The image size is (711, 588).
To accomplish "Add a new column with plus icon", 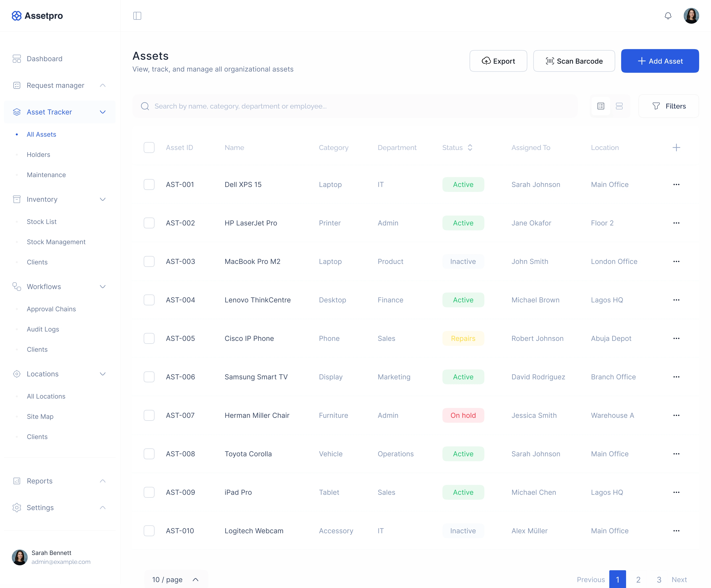I will (676, 147).
